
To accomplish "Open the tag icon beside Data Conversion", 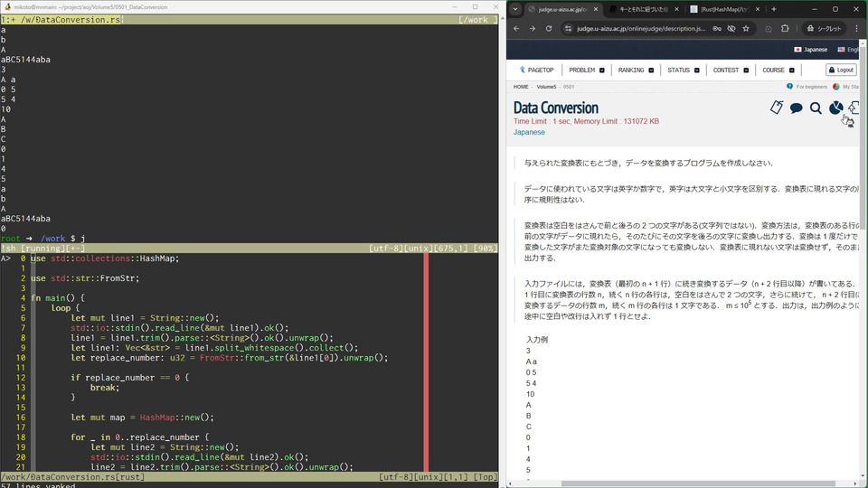I will [x=777, y=108].
